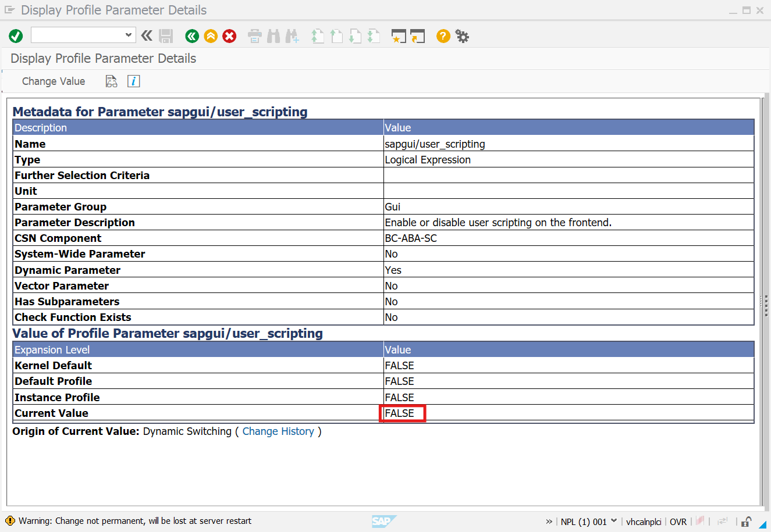Viewport: 771px width, 532px height.
Task: Click the warning message in status bar
Action: coord(135,521)
